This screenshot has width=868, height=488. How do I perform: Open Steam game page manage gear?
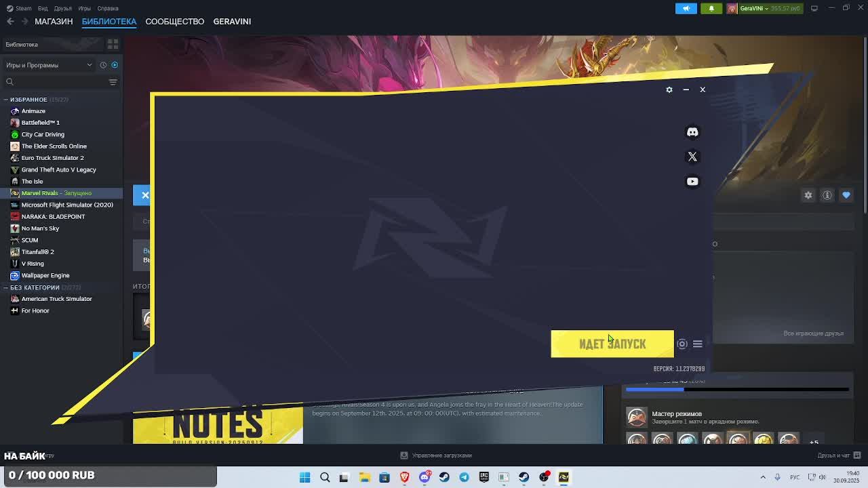pyautogui.click(x=808, y=195)
